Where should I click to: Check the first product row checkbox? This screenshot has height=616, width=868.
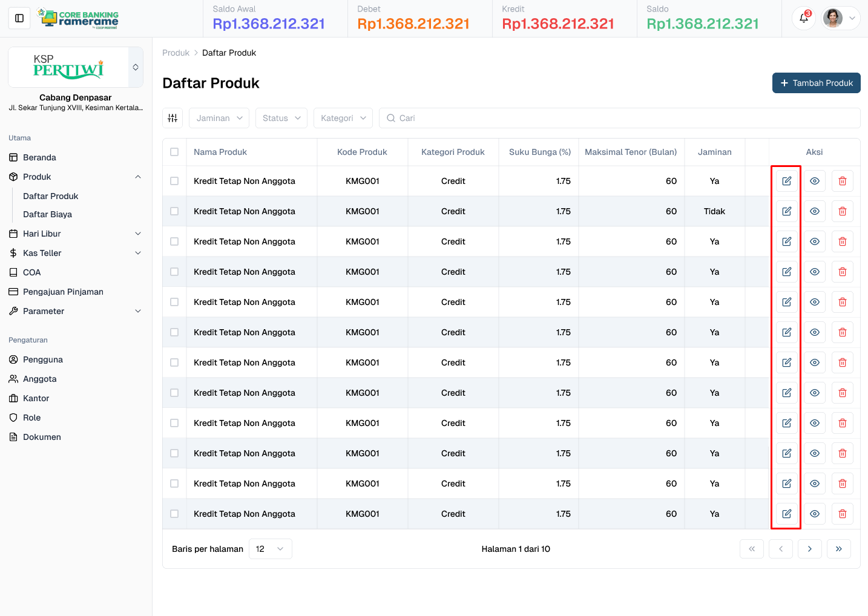pos(174,181)
